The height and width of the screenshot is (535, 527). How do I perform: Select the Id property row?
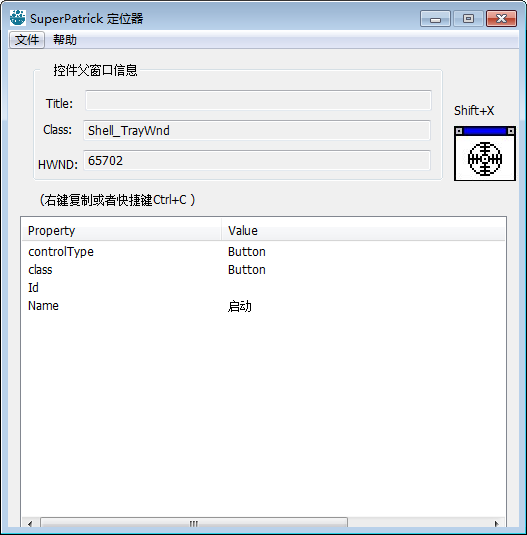click(263, 288)
